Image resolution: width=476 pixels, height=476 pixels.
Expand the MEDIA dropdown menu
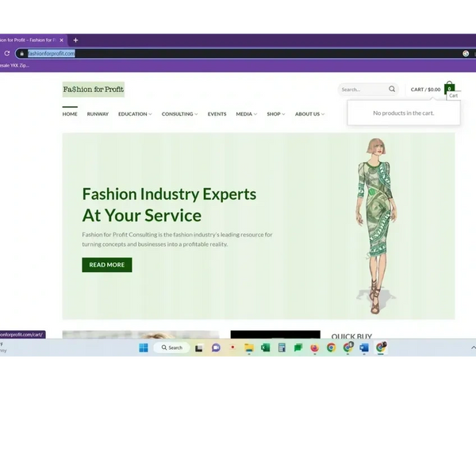click(247, 114)
